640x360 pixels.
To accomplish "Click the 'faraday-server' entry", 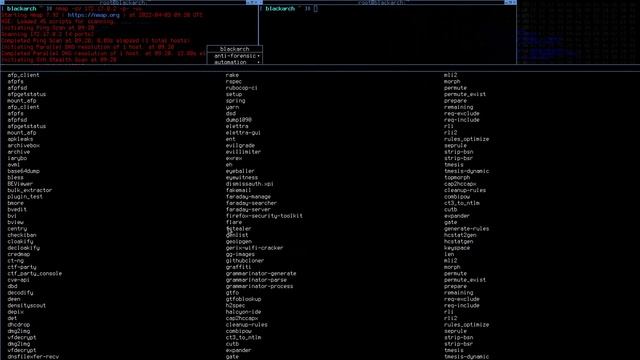I will 248,209.
